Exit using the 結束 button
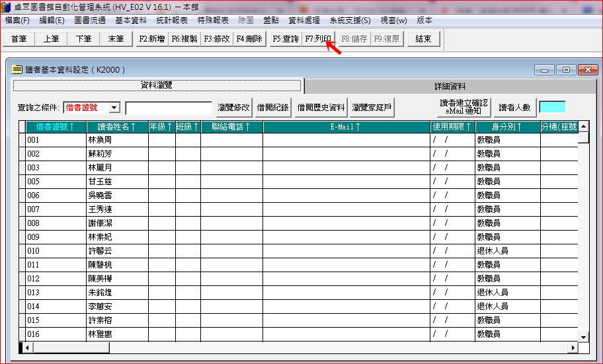The image size is (603, 364). click(423, 39)
